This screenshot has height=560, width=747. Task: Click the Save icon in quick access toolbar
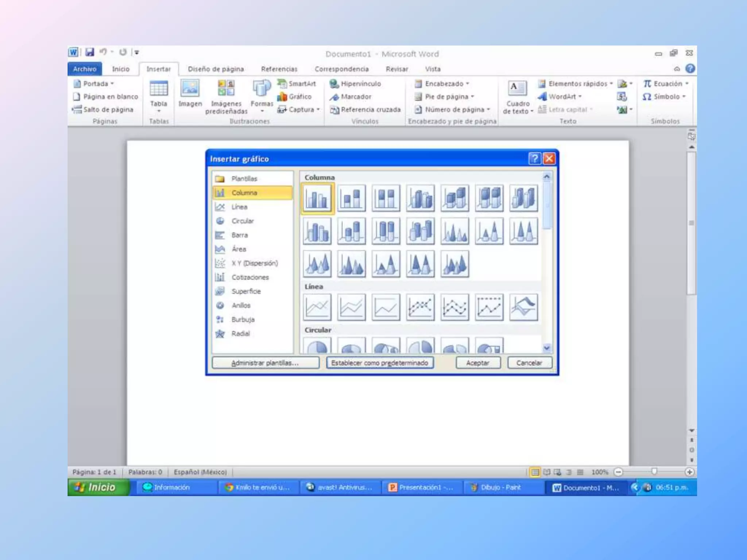(x=90, y=52)
